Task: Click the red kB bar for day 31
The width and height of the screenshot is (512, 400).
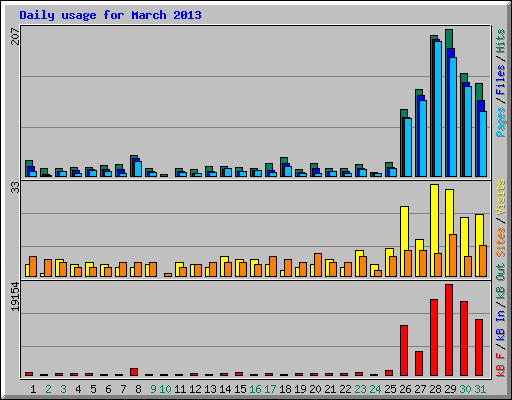Action: [479, 347]
